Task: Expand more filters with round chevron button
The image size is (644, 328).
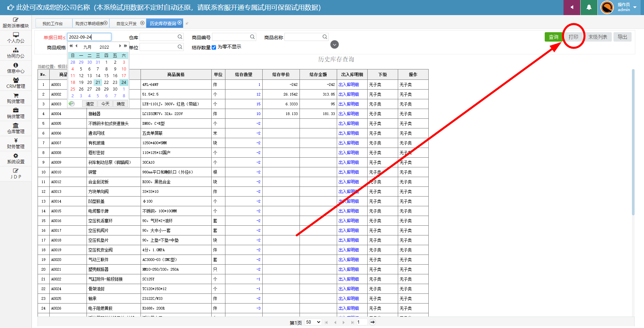Action: coord(334,45)
